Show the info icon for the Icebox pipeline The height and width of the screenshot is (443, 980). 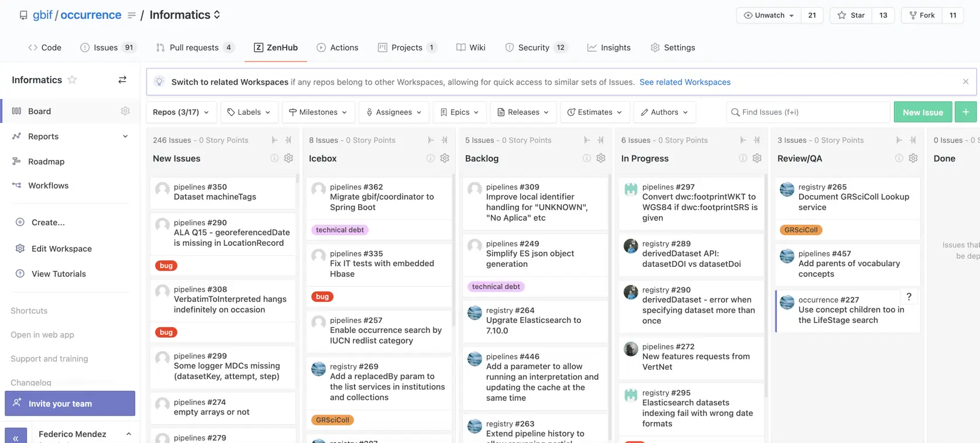tap(431, 158)
